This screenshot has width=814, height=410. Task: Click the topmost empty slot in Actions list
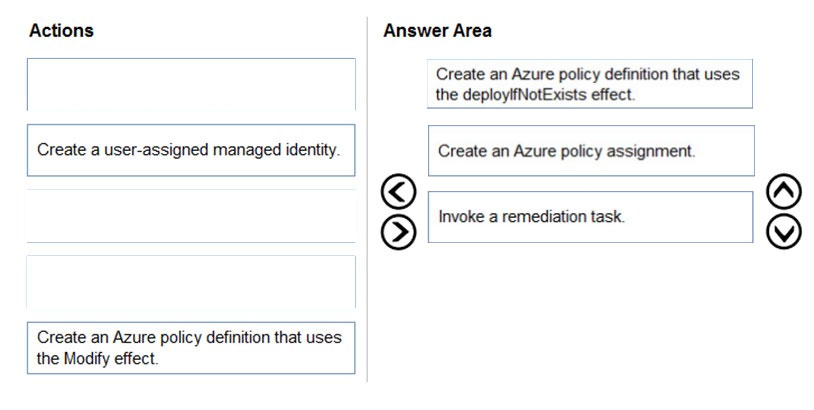(191, 84)
